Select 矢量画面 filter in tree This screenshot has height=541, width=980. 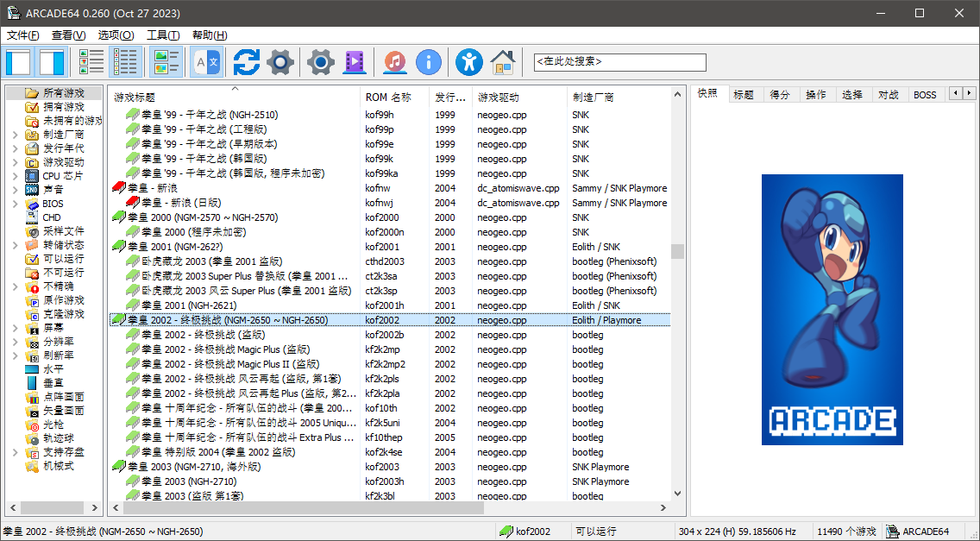(x=63, y=411)
